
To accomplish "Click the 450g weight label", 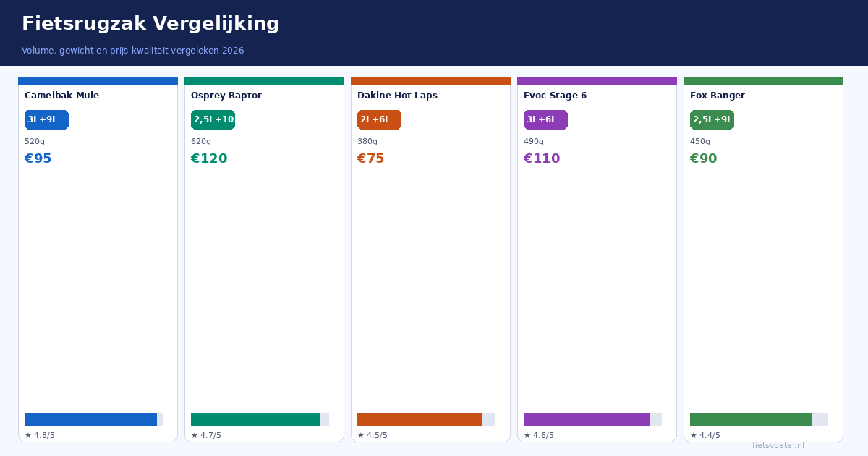I will point(700,142).
